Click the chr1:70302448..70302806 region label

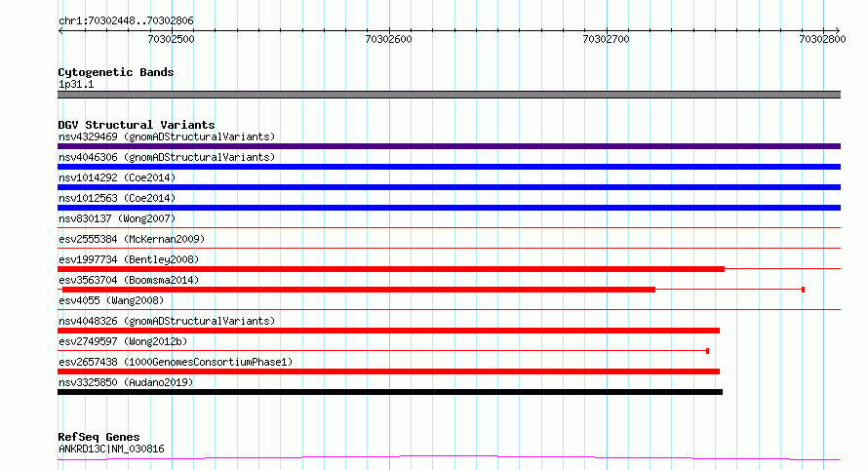tap(126, 20)
